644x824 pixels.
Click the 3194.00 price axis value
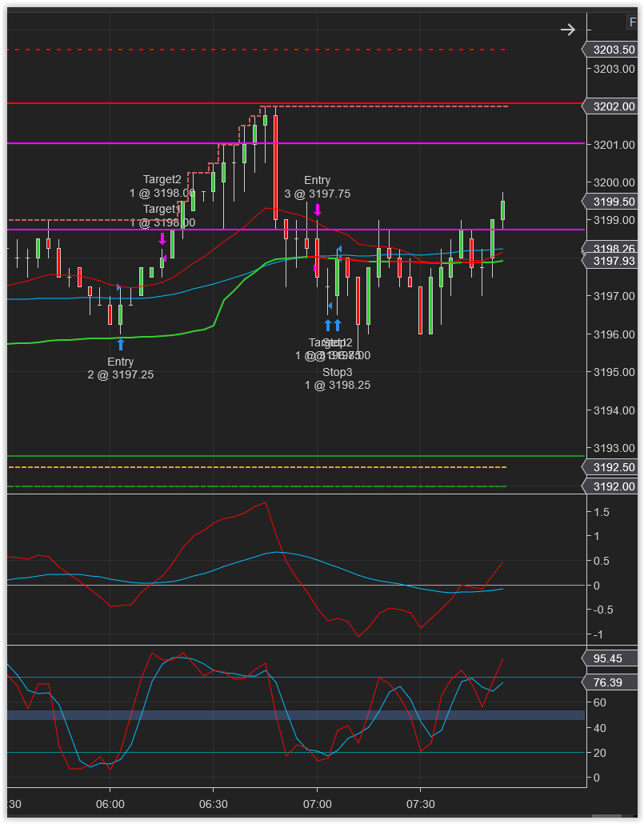click(x=614, y=410)
